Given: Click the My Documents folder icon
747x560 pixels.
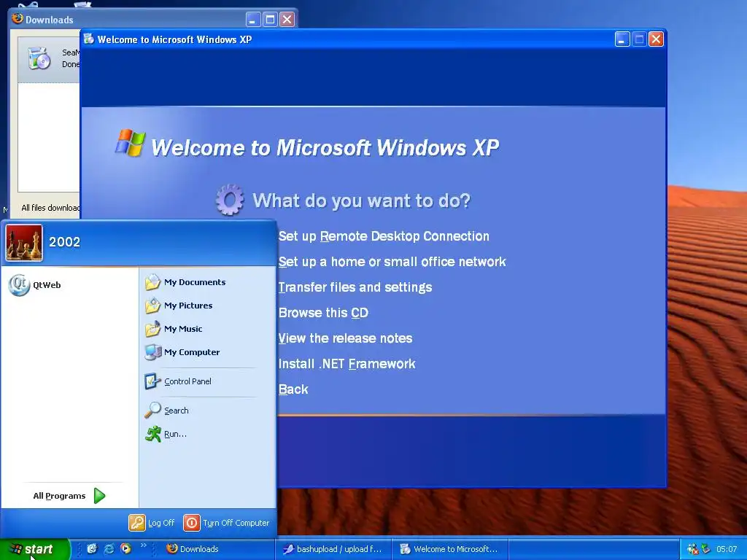Looking at the screenshot, I should 152,282.
